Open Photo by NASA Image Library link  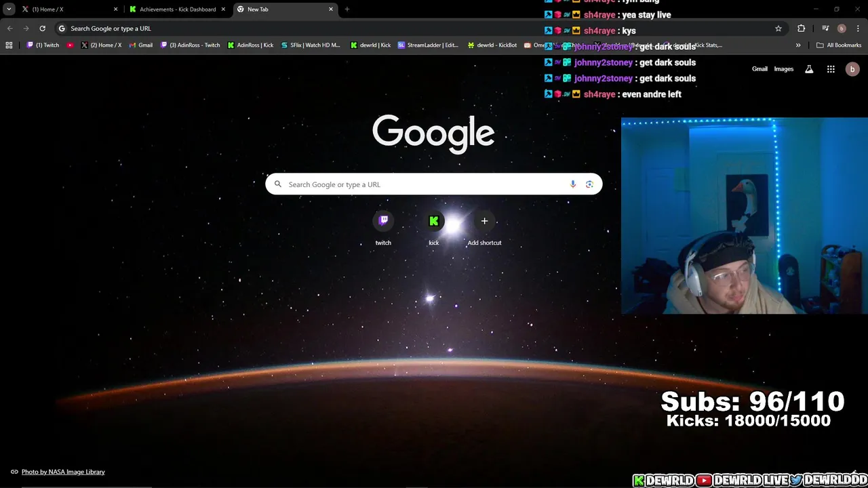(x=63, y=472)
